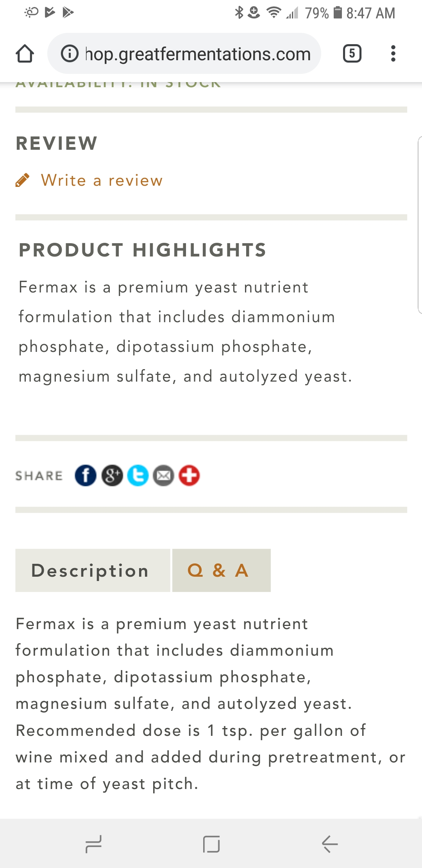Tap the browser home icon
422x868 pixels.
point(25,54)
